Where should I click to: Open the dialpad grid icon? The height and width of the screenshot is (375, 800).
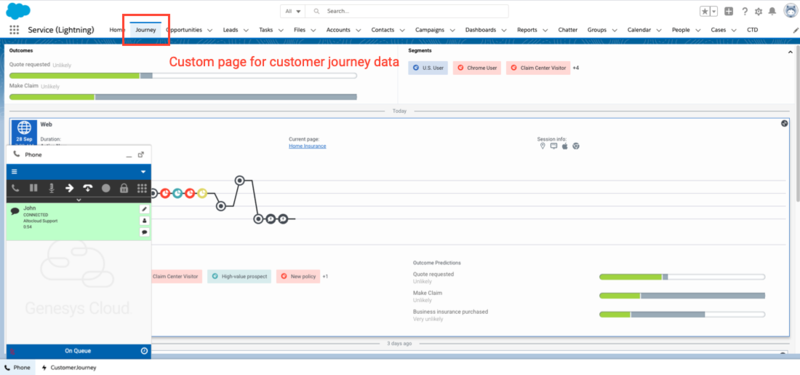(x=142, y=188)
